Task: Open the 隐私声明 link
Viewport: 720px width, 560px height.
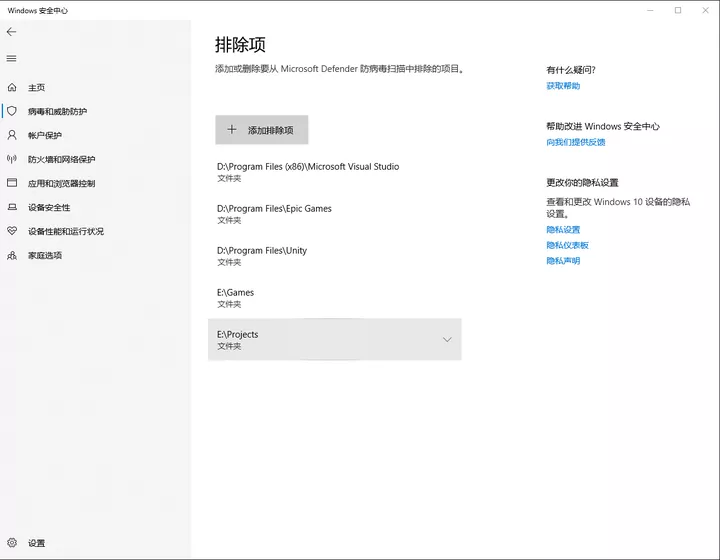Action: [x=563, y=261]
